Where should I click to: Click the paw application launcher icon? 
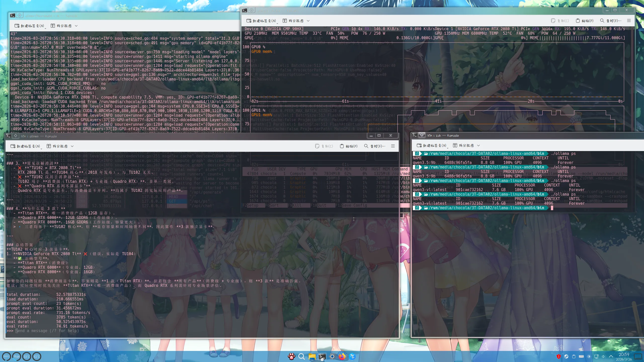tap(292, 356)
